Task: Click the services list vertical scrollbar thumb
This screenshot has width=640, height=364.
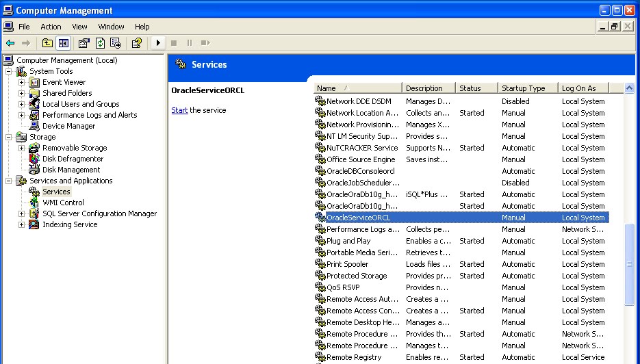Action: (x=629, y=264)
